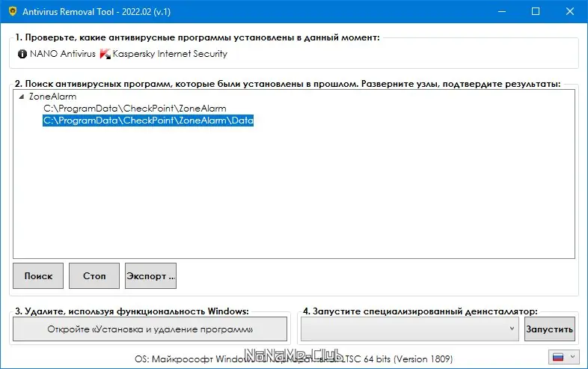
Task: Click the OS version status text
Action: tap(293, 359)
